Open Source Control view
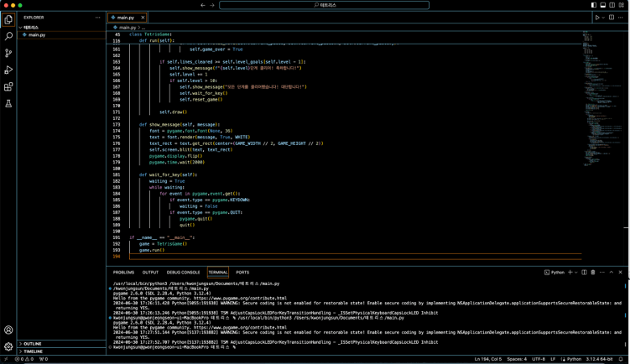 [x=8, y=53]
